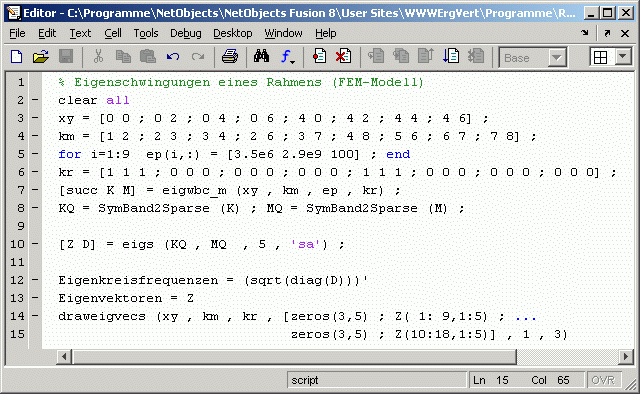Click the Step debug icon

pos(376,56)
